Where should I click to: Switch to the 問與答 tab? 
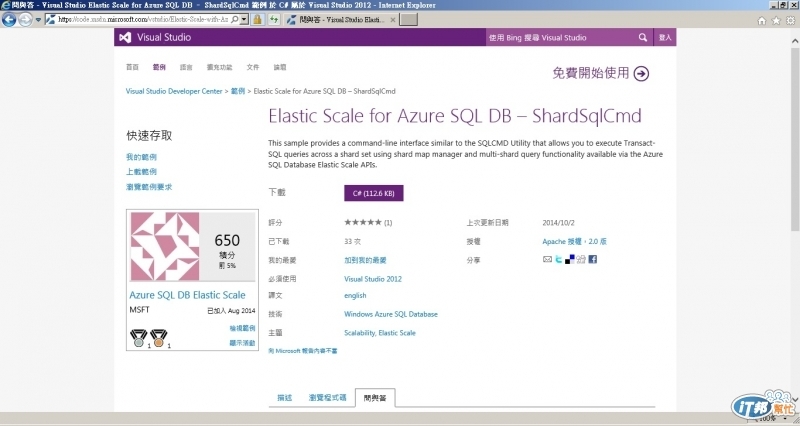[x=375, y=398]
